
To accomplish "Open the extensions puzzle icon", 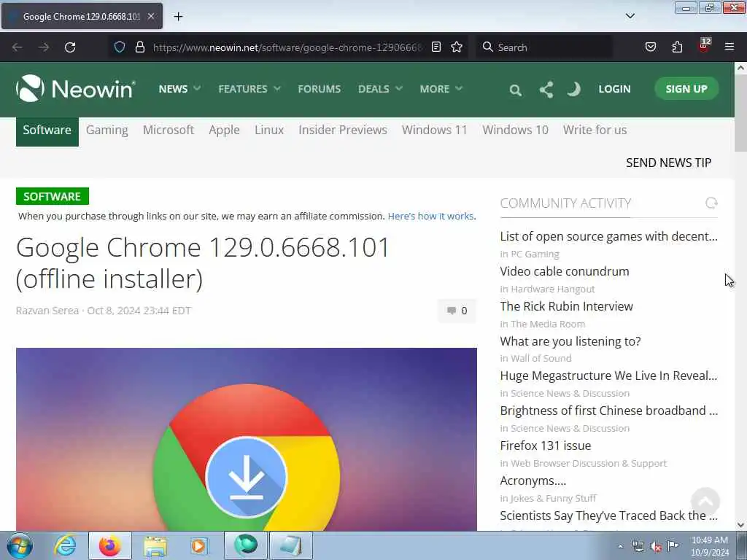I will pos(677,47).
